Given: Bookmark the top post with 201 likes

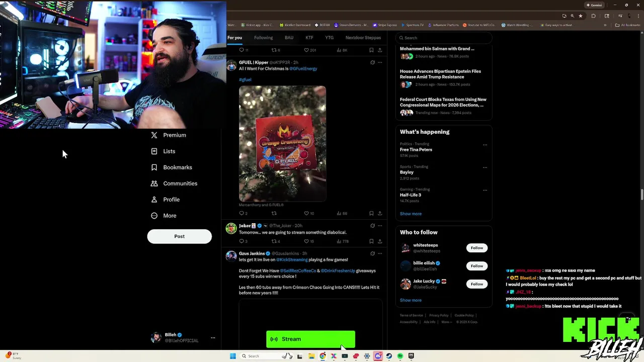Looking at the screenshot, I should tap(371, 50).
